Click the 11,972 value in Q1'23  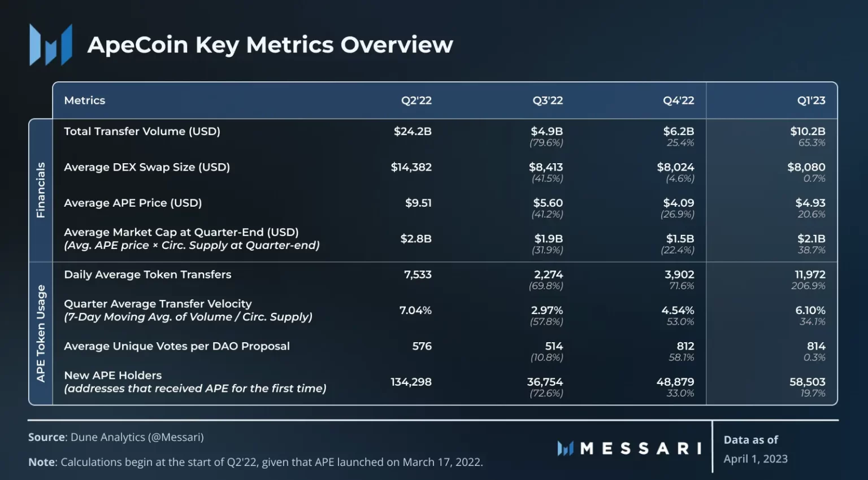(810, 274)
